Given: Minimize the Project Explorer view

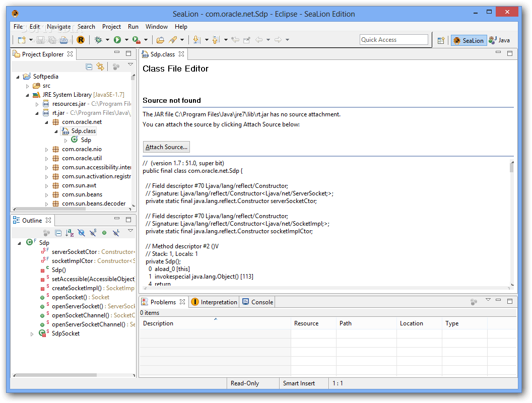Looking at the screenshot, I should click(x=117, y=52).
